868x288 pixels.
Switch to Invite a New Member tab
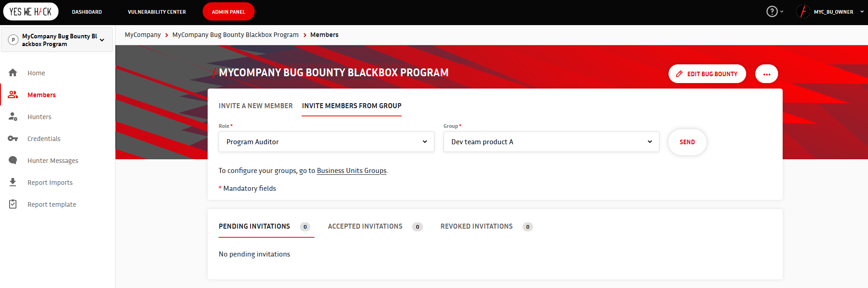(x=256, y=106)
